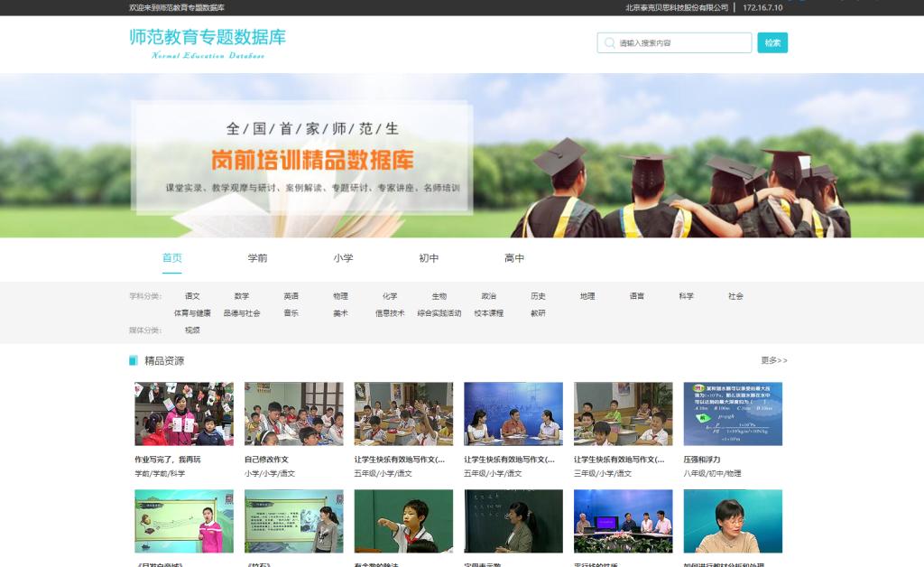Switch to the 小学 tab
This screenshot has width=924, height=567.
(x=343, y=258)
